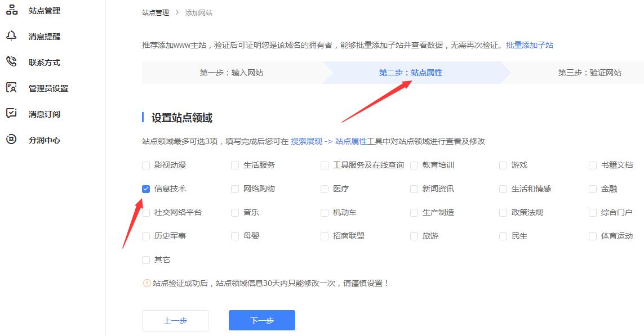The width and height of the screenshot is (644, 336).
Task: Tick the 其它 checkbox
Action: point(145,259)
